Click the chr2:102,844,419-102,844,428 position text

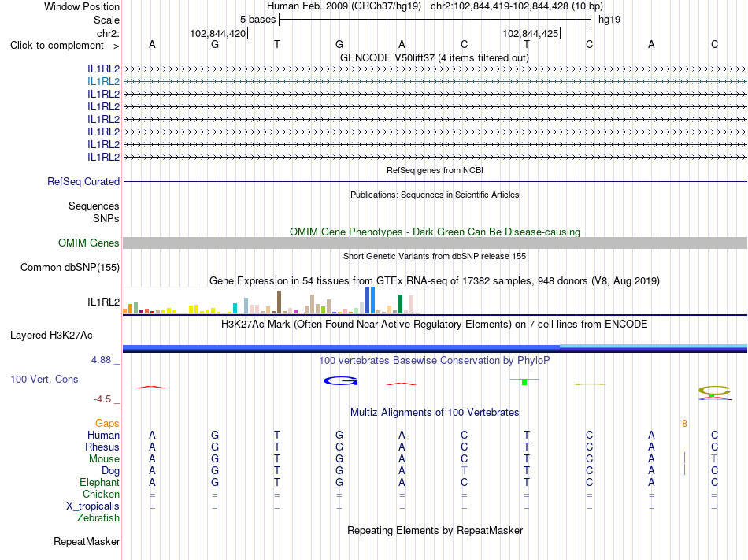tap(499, 6)
